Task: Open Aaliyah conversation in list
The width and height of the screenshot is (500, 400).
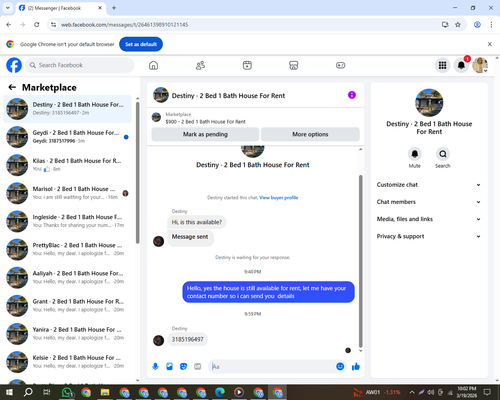Action: [67, 278]
